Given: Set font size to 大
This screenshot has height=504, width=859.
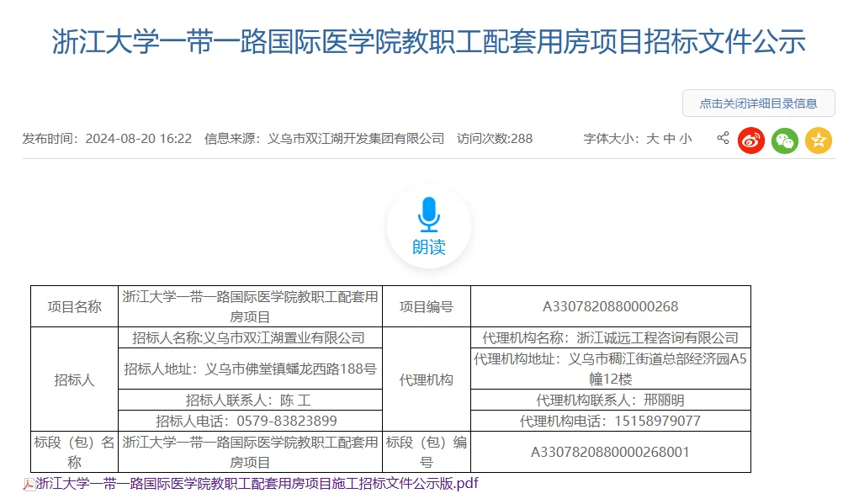Looking at the screenshot, I should click(x=652, y=139).
